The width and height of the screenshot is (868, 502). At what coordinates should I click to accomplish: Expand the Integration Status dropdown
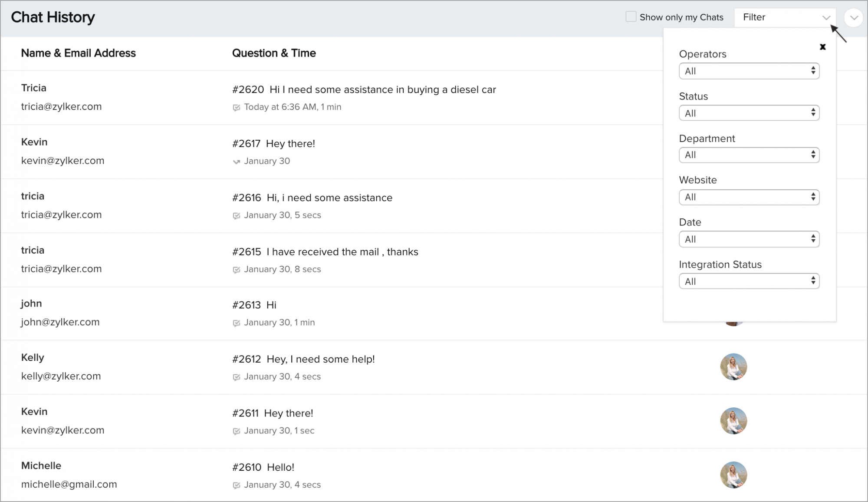(x=749, y=281)
